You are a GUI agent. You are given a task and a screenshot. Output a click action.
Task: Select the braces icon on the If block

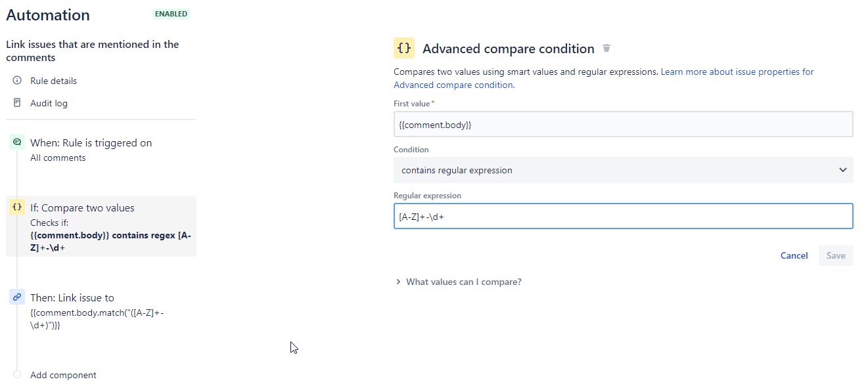pos(16,206)
